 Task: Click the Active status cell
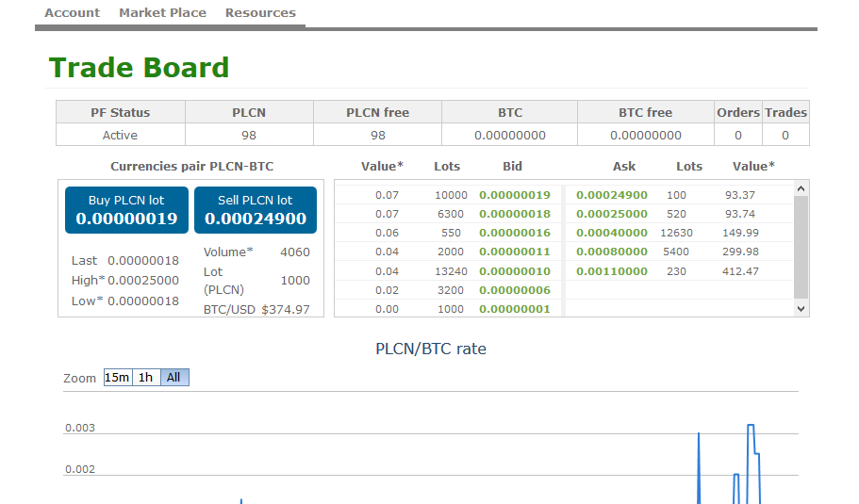coord(121,135)
